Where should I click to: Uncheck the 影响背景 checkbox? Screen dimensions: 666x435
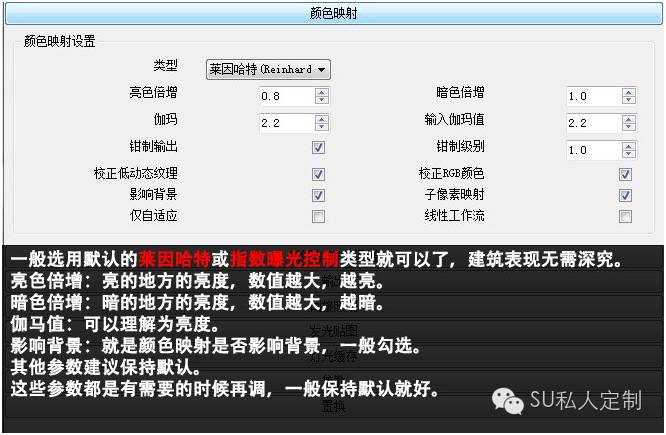(x=318, y=195)
